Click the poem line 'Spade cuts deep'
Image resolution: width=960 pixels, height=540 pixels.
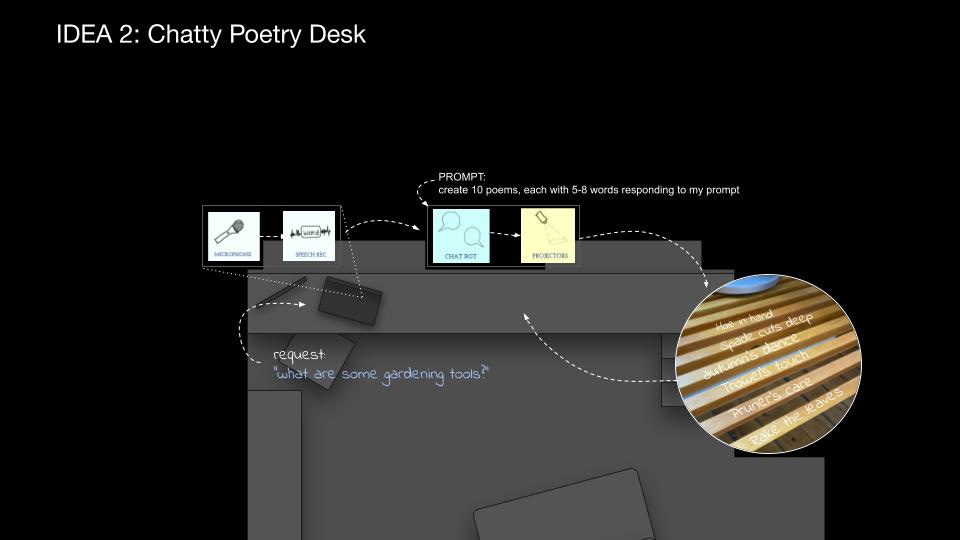[x=766, y=331]
